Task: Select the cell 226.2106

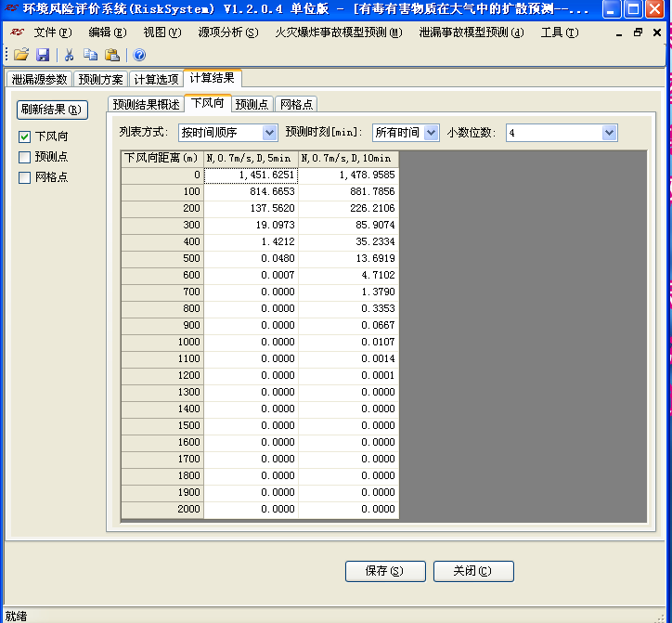Action: (x=348, y=208)
